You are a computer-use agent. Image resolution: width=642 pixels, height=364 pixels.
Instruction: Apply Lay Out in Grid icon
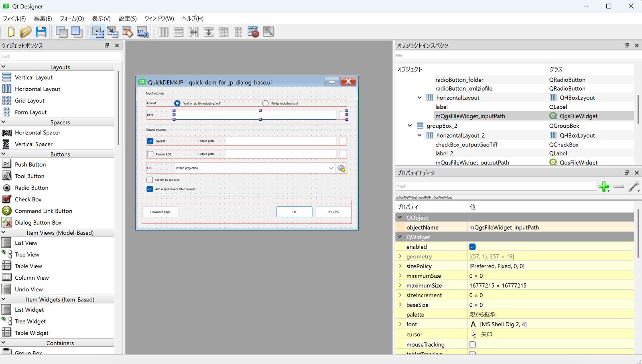(223, 32)
